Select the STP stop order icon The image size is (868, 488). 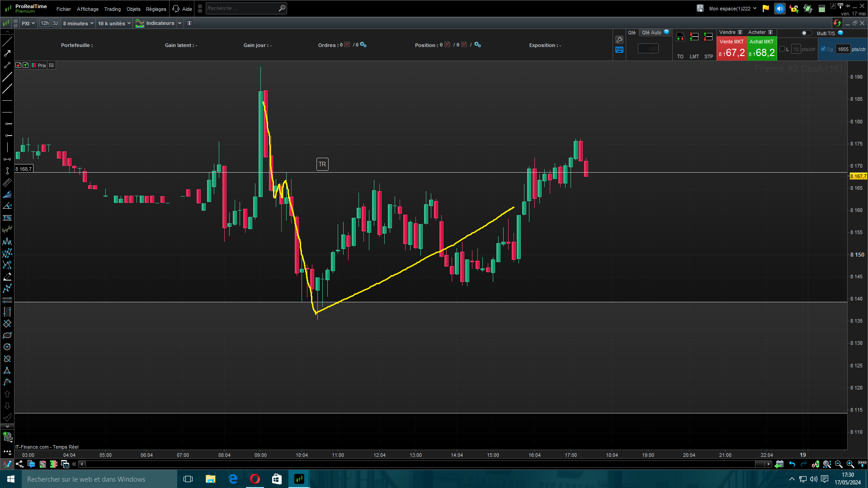click(708, 37)
